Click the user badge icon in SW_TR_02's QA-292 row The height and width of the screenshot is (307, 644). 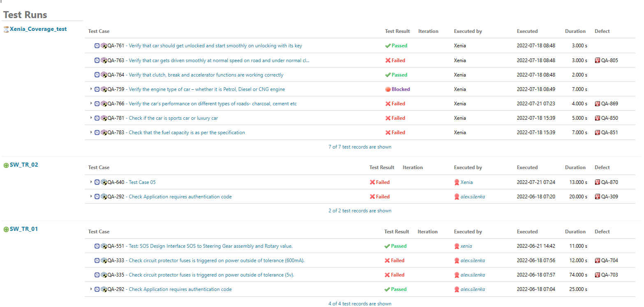(x=456, y=197)
